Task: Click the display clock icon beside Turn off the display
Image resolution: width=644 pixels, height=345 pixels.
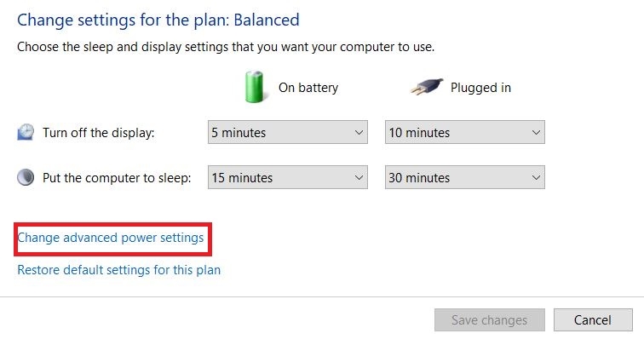Action: click(26, 132)
